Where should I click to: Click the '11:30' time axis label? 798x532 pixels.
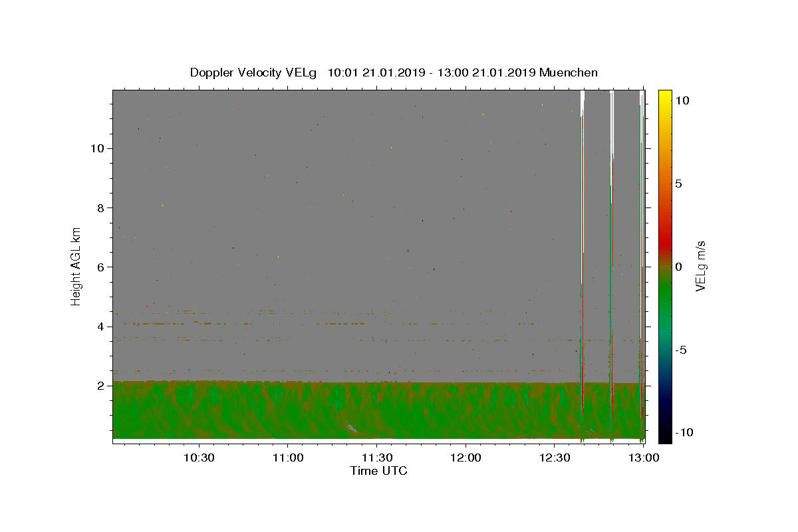point(376,458)
